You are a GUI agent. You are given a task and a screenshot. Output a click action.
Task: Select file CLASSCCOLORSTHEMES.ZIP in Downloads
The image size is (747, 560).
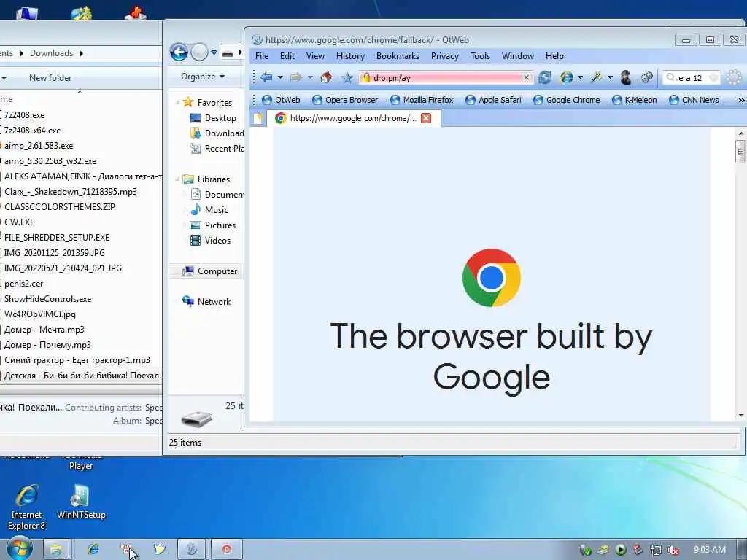pos(58,206)
